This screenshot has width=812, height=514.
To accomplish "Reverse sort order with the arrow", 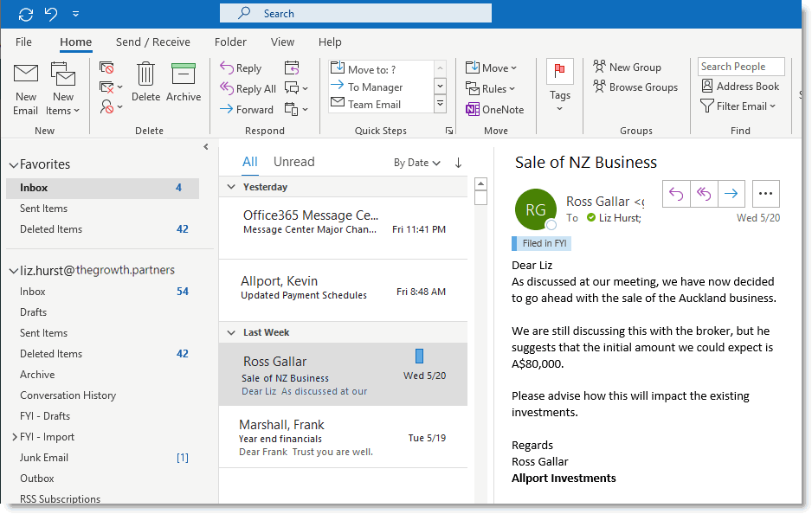I will (x=458, y=163).
